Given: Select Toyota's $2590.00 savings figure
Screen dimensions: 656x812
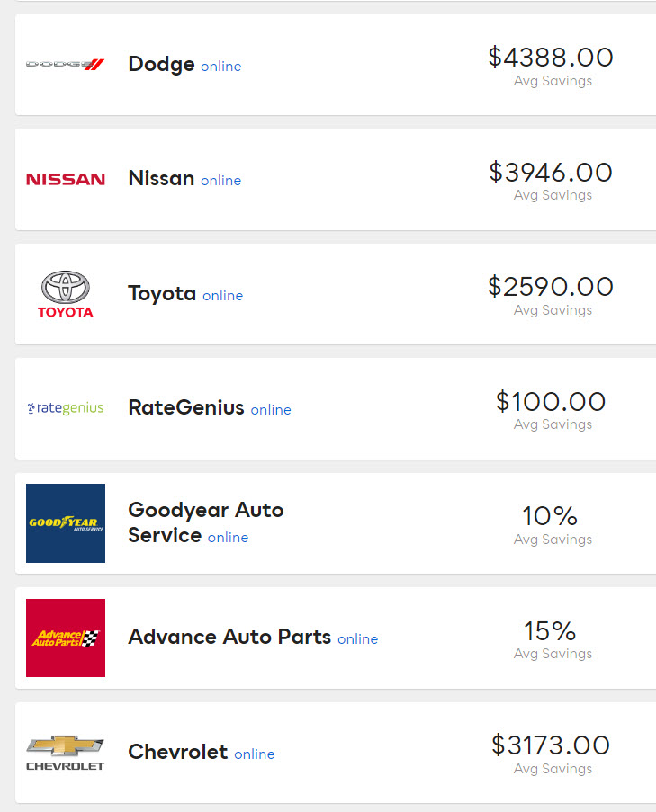Looking at the screenshot, I should point(551,287).
